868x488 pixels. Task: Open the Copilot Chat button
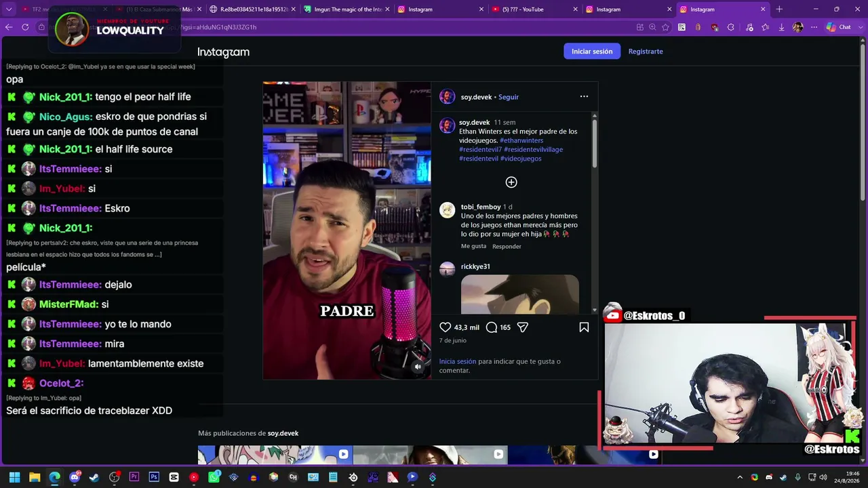pyautogui.click(x=839, y=27)
